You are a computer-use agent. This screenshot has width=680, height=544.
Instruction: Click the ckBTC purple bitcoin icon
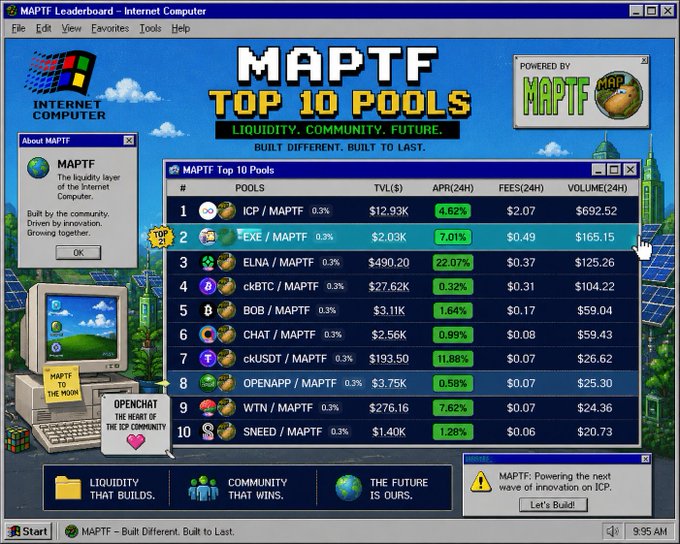[x=207, y=286]
